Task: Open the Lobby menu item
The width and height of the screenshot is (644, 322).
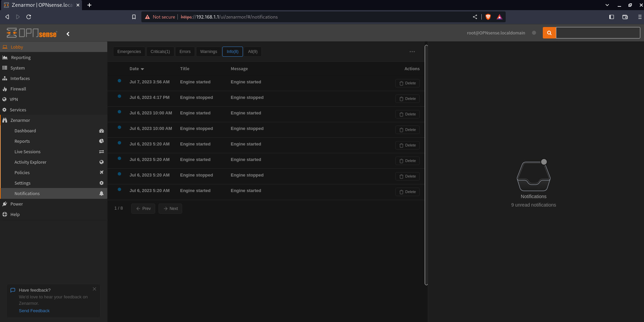Action: pyautogui.click(x=54, y=47)
